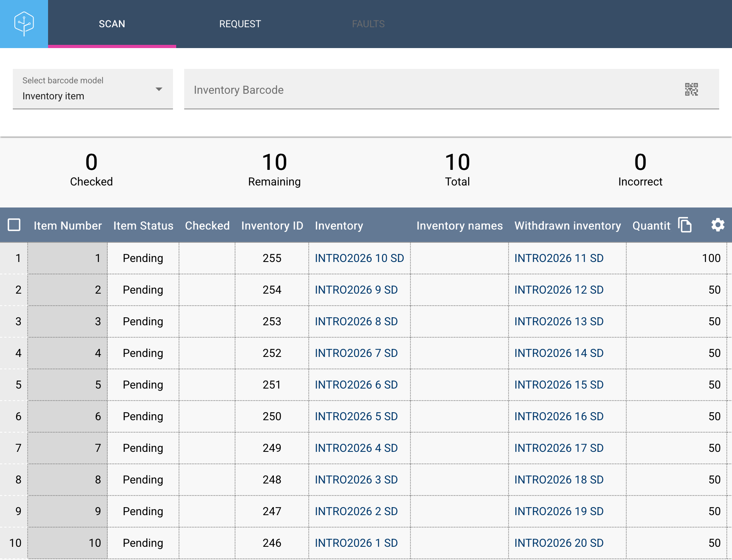Switch to the REQUEST tab
This screenshot has width=732, height=560.
pos(240,24)
